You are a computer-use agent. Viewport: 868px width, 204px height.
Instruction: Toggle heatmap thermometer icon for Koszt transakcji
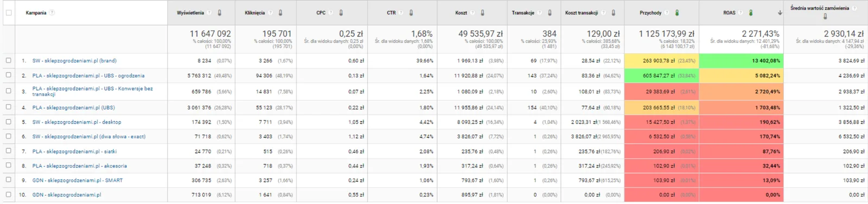click(613, 12)
